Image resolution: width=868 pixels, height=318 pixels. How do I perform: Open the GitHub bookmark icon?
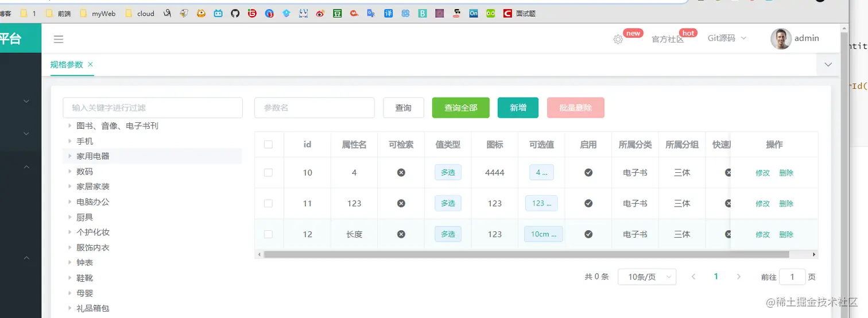pyautogui.click(x=235, y=13)
